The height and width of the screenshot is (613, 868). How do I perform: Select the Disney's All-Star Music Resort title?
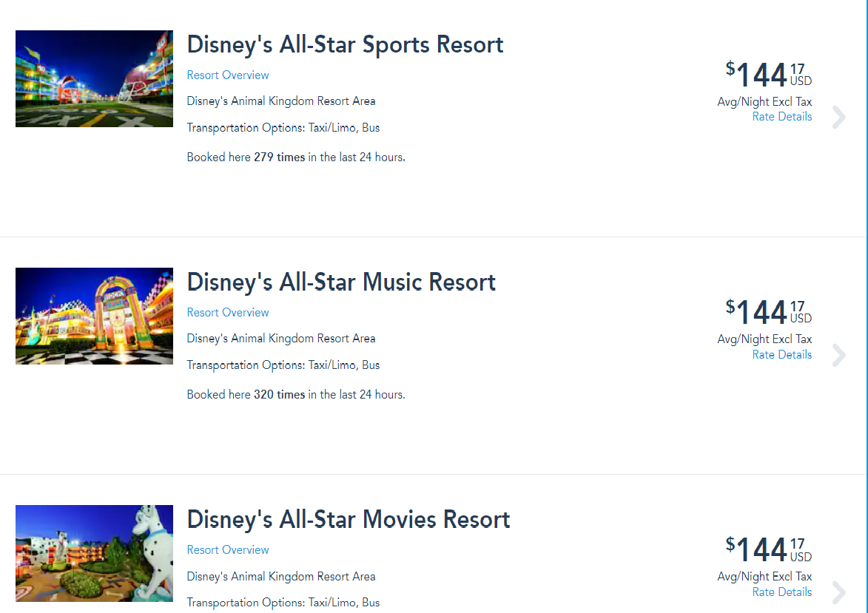[x=341, y=282]
